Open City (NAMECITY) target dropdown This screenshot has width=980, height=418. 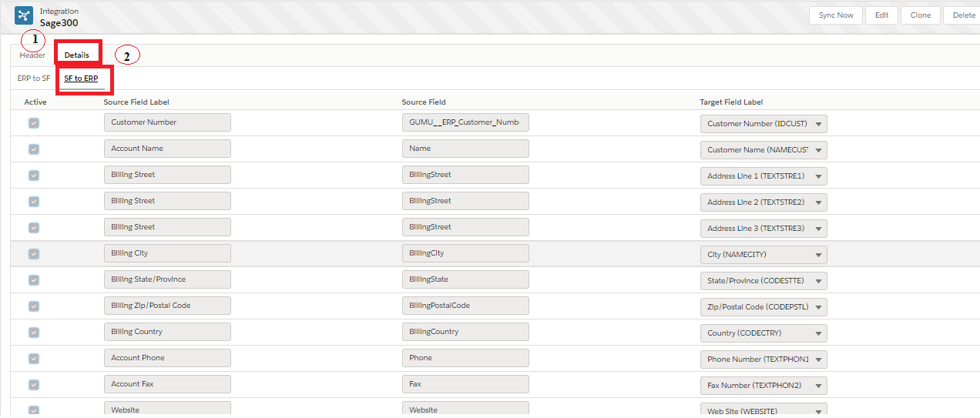coord(764,255)
